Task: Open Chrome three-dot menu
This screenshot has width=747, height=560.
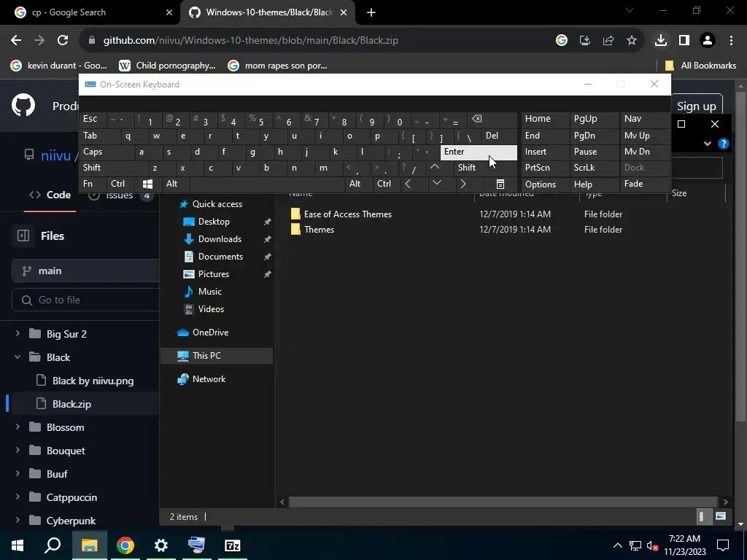Action: tap(731, 41)
